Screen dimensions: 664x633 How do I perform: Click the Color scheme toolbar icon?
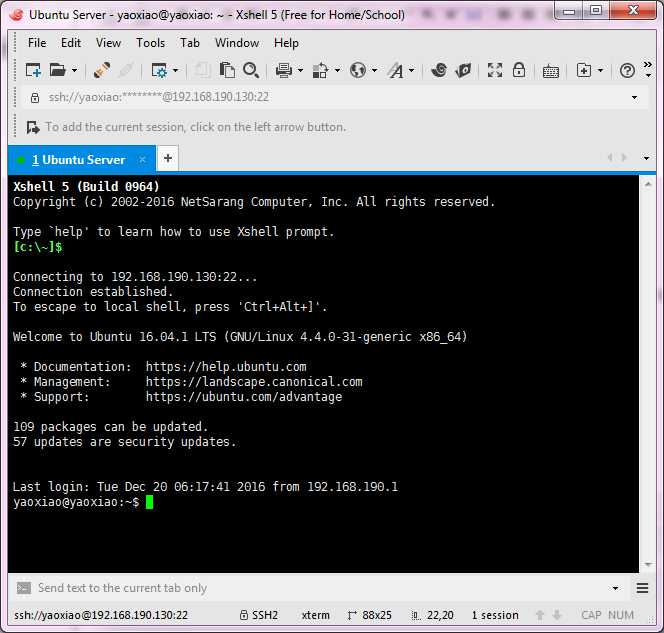click(321, 70)
